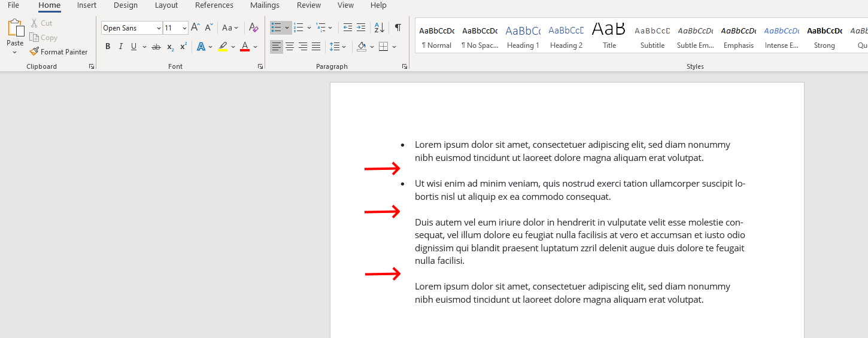Open the Change Case dropdown
868x338 pixels.
[x=230, y=28]
